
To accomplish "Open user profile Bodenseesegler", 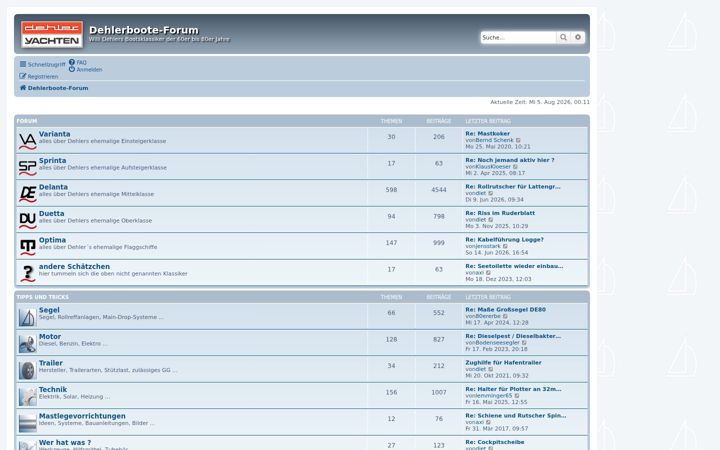I will pos(497,343).
